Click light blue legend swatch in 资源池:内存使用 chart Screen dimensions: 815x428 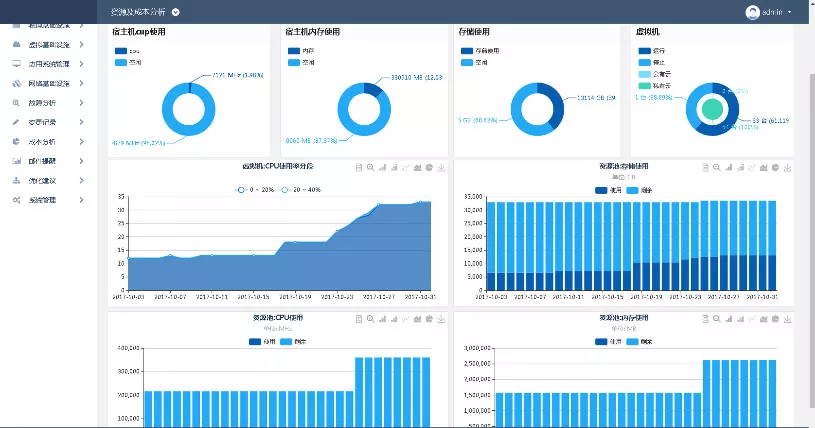632,342
